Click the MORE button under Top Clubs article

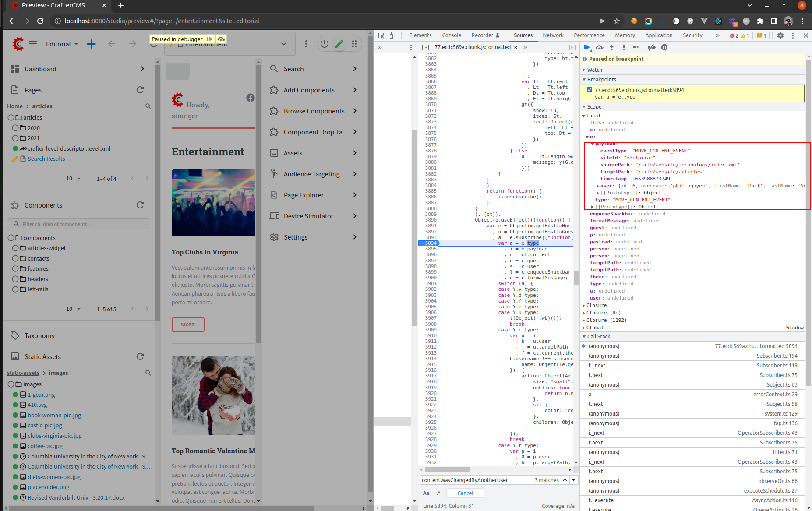pos(188,324)
